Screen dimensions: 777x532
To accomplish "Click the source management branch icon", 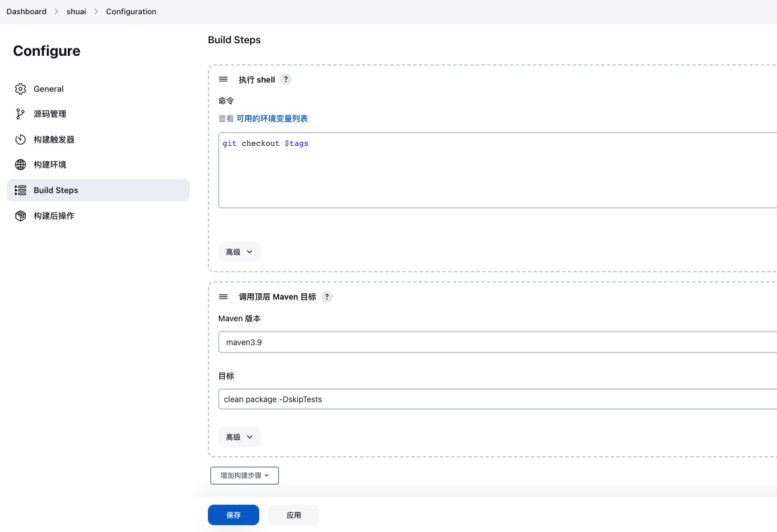I will [x=21, y=114].
